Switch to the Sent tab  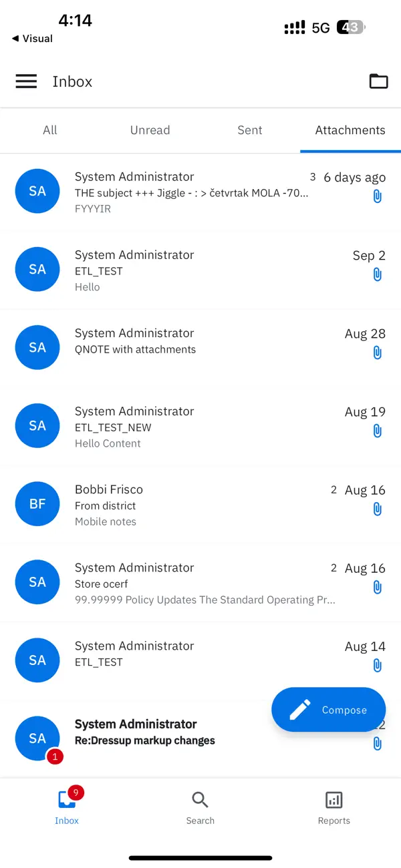[x=249, y=130]
